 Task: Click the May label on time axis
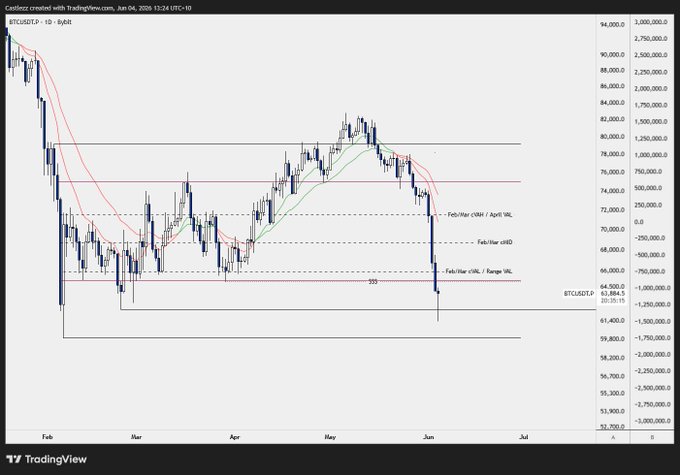pyautogui.click(x=330, y=437)
